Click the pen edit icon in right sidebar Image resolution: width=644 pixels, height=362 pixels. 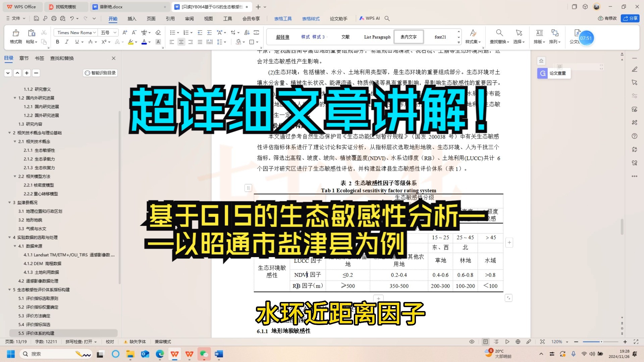(x=634, y=69)
